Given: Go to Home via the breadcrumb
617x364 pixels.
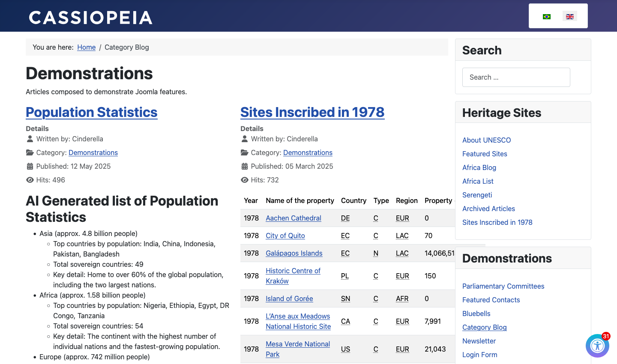Looking at the screenshot, I should pos(86,47).
